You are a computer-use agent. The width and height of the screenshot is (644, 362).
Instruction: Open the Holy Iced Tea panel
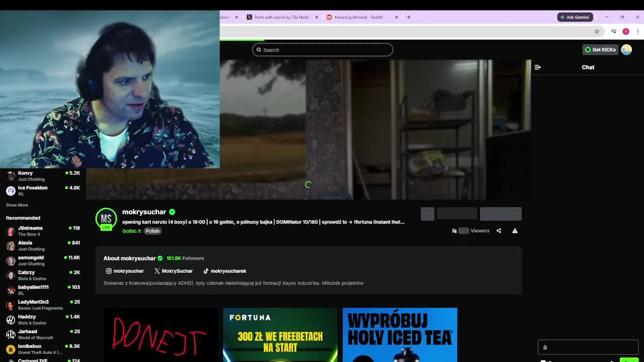click(x=400, y=335)
